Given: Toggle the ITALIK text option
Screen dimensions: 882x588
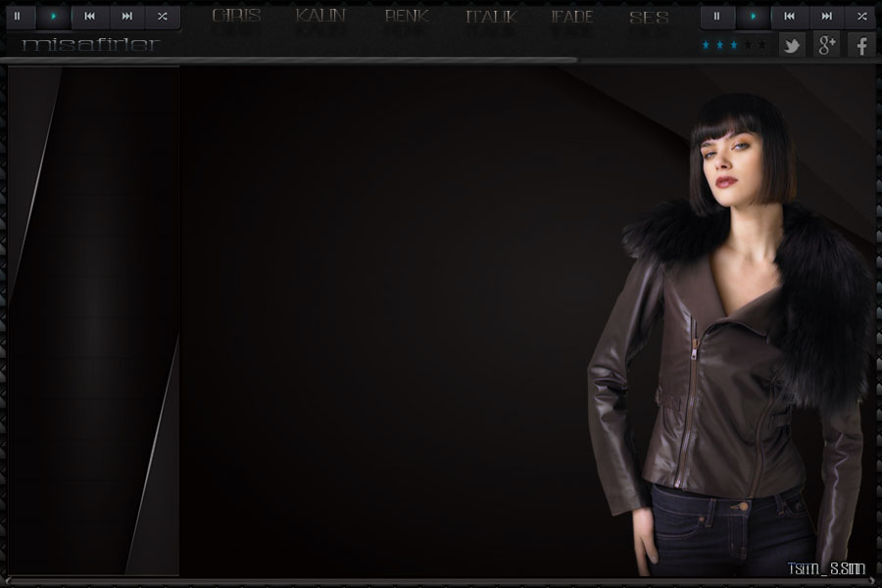Looking at the screenshot, I should point(490,17).
